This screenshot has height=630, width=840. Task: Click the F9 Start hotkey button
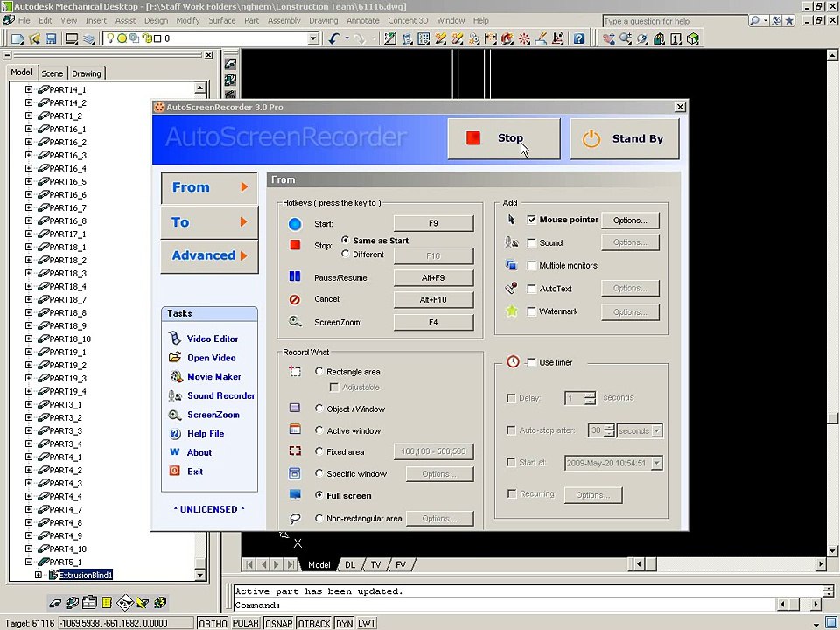433,223
